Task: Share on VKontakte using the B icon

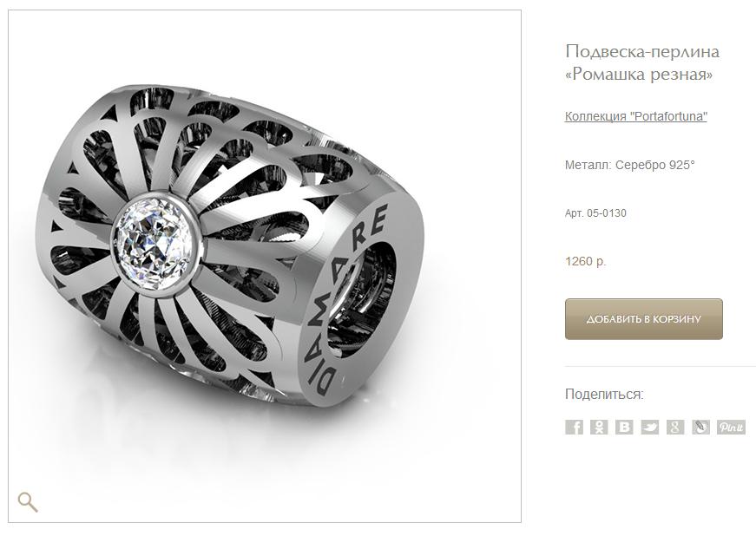Action: (x=624, y=427)
